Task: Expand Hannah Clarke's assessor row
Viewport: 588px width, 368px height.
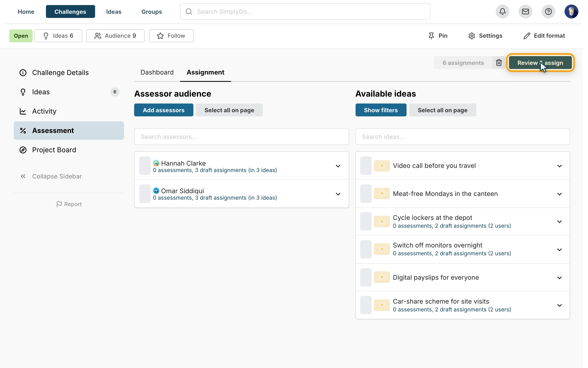Action: (x=338, y=166)
